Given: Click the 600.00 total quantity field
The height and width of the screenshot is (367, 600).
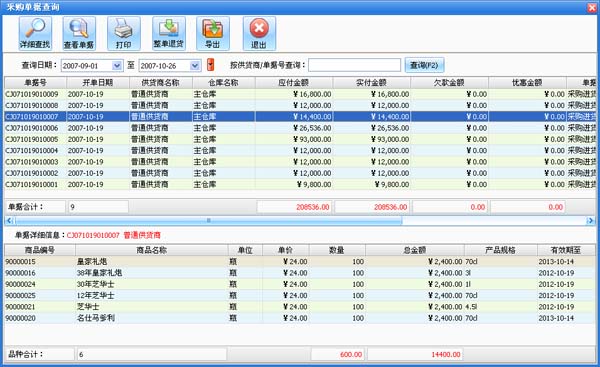Looking at the screenshot, I should (337, 354).
